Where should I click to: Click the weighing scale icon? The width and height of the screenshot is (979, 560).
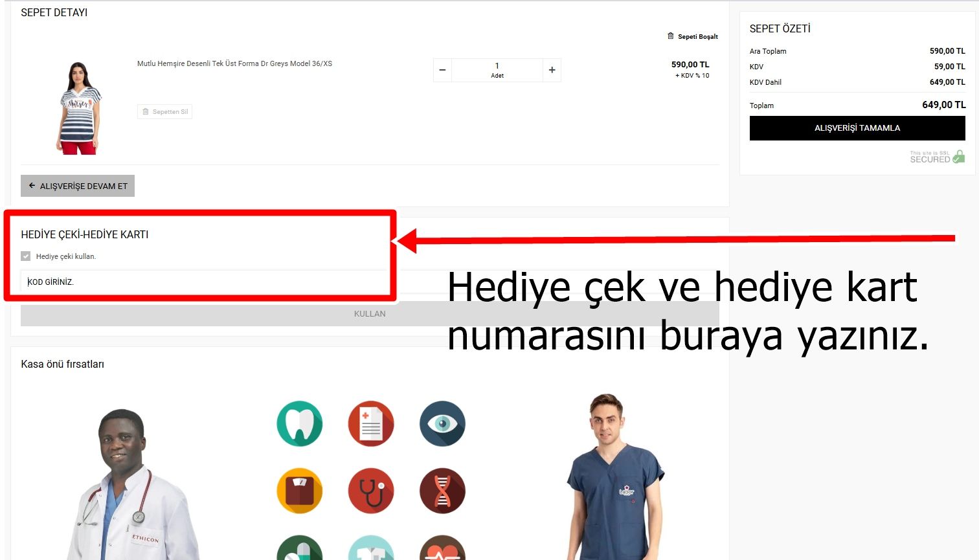tap(299, 491)
